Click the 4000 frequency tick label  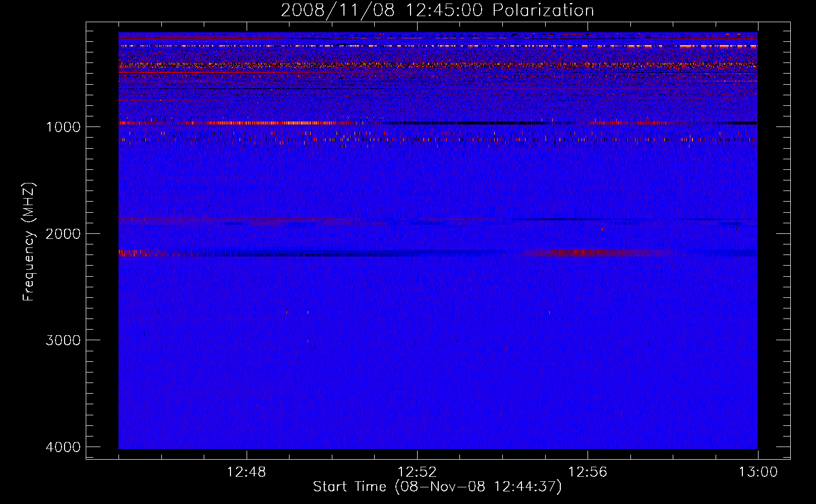[63, 447]
